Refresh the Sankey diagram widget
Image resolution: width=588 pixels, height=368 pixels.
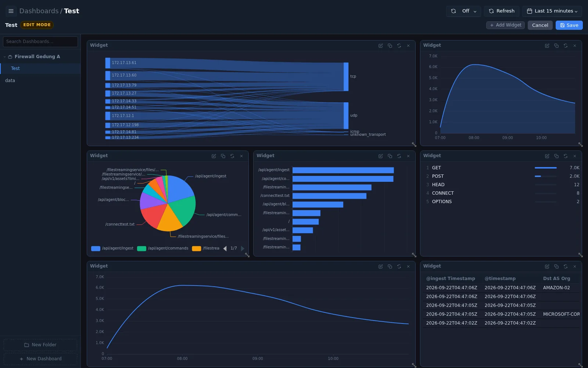click(x=399, y=46)
